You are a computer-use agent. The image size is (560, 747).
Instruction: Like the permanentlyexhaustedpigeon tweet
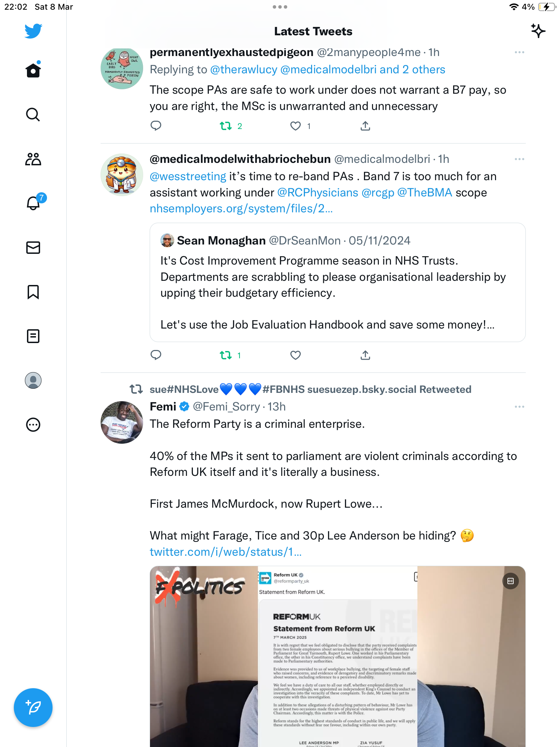pos(296,126)
